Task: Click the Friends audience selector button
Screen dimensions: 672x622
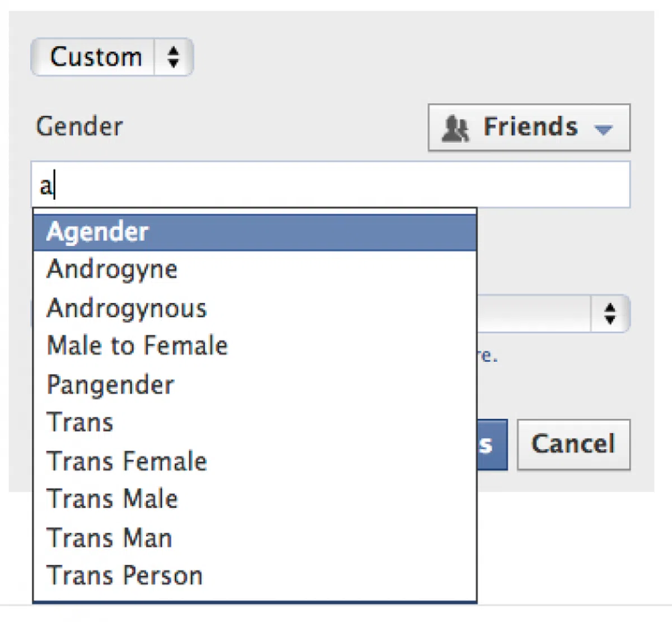Action: (x=529, y=128)
